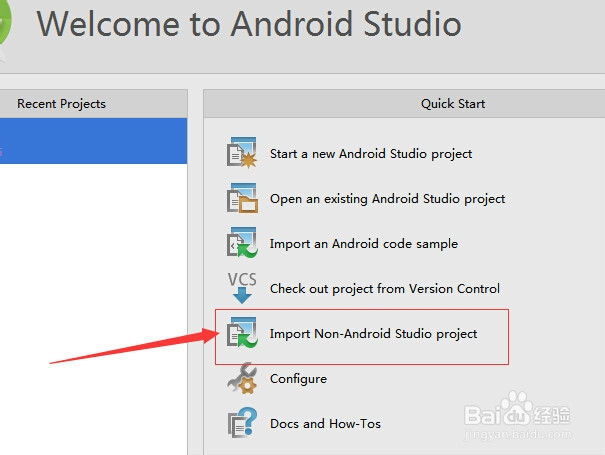Open the Configure option
This screenshot has height=455, width=605.
tap(298, 379)
